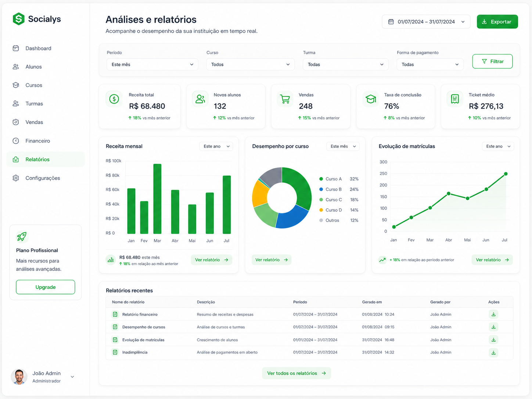The height and width of the screenshot is (399, 532).
Task: Open Ver relatório under Desempenho por curso
Action: pos(272,260)
